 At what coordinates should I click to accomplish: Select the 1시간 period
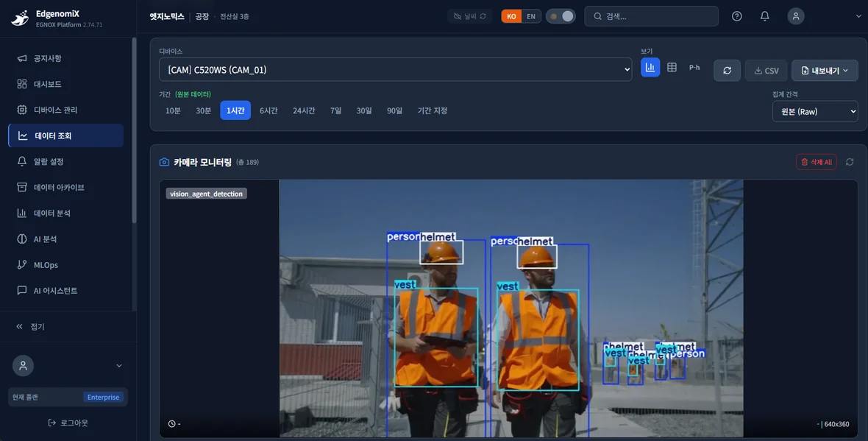[x=235, y=111]
